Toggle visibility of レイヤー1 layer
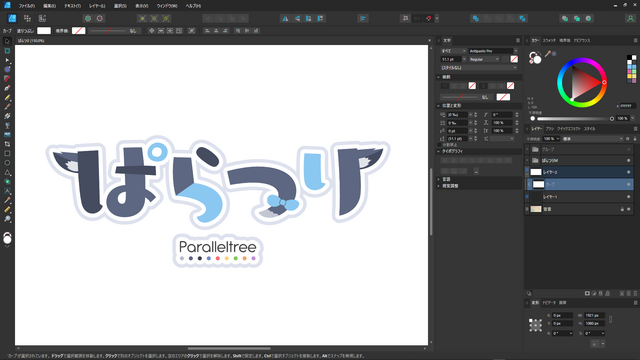The image size is (640, 360). 629,197
